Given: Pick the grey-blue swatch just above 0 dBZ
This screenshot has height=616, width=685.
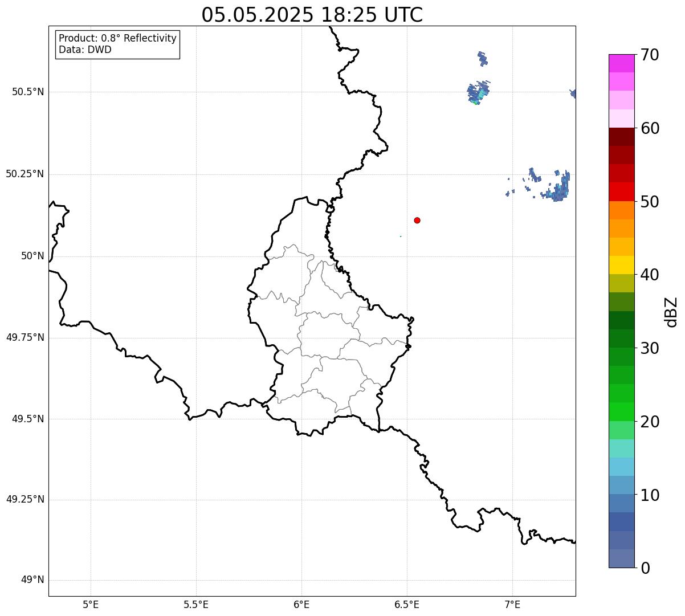Looking at the screenshot, I should click(621, 558).
